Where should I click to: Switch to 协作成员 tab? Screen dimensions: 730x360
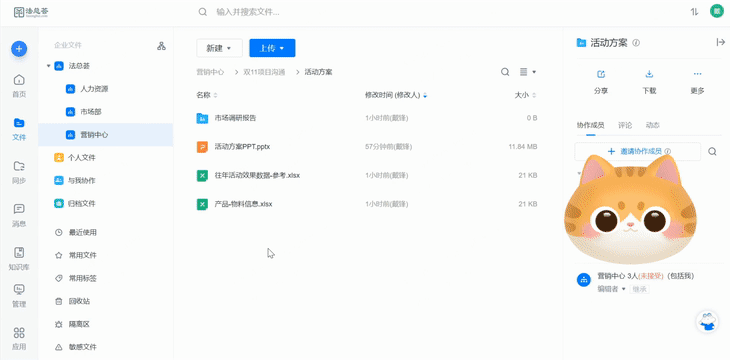pyautogui.click(x=590, y=125)
